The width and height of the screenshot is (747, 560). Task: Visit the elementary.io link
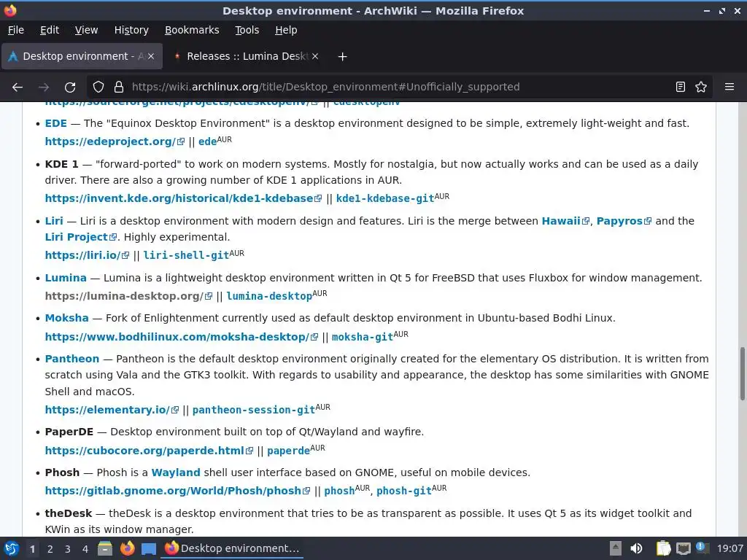pyautogui.click(x=112, y=410)
